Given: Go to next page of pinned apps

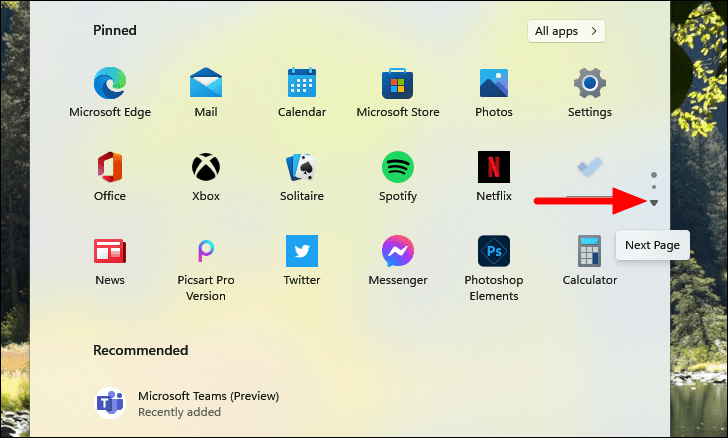Looking at the screenshot, I should point(654,203).
